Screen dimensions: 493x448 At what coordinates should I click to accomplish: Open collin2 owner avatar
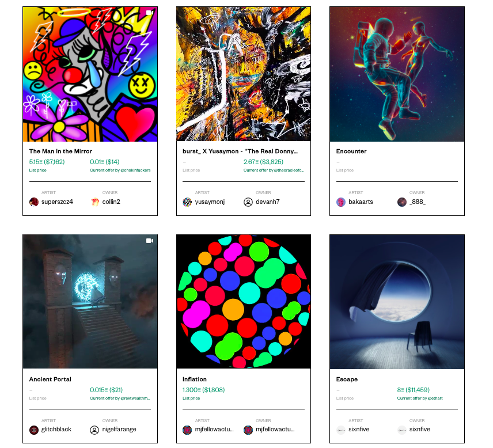click(94, 202)
